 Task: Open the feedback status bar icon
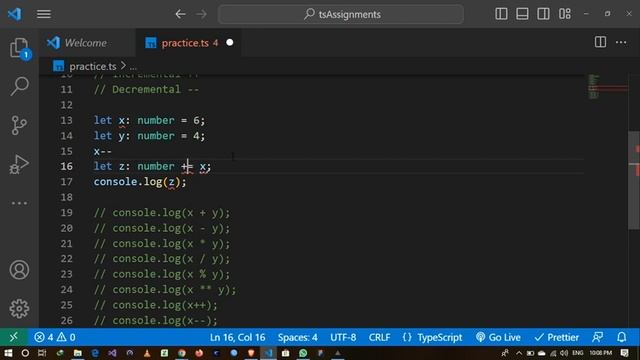[x=598, y=337]
